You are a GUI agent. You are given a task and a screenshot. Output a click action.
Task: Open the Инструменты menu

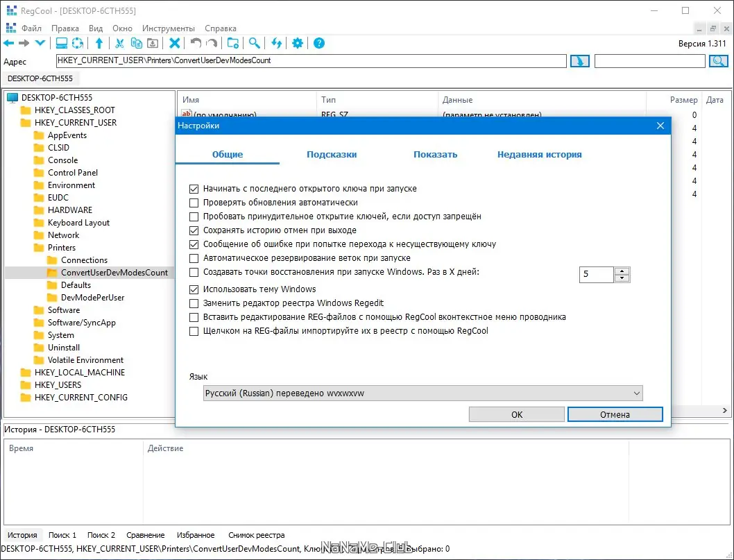(168, 28)
